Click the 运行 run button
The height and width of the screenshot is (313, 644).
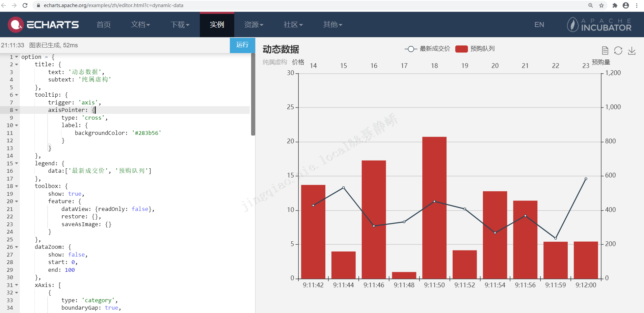tap(242, 45)
